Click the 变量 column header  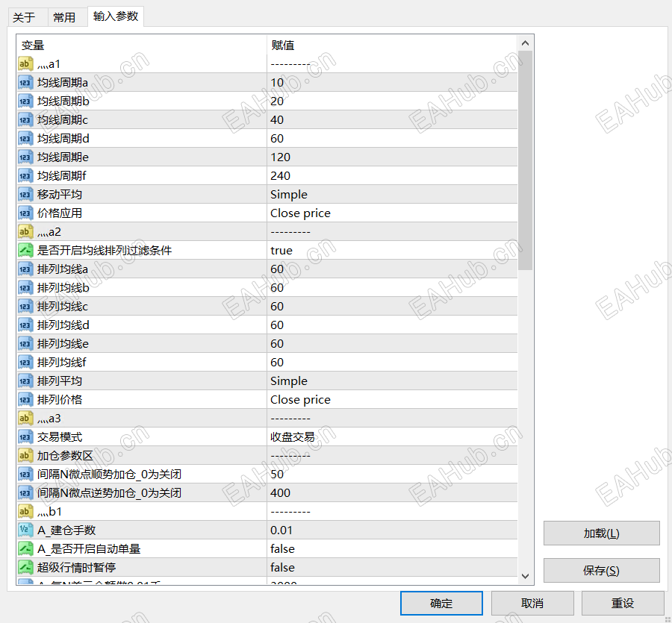pos(142,45)
